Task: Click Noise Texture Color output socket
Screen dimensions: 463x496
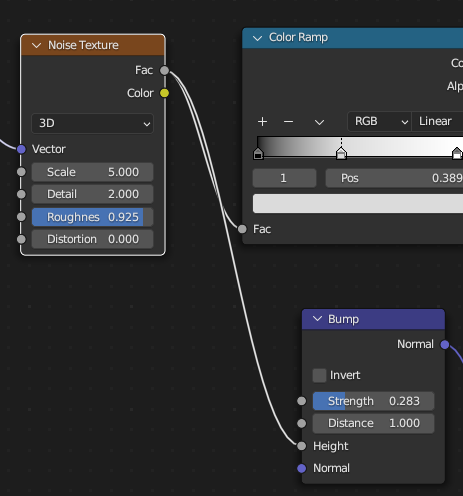Action: pyautogui.click(x=164, y=93)
